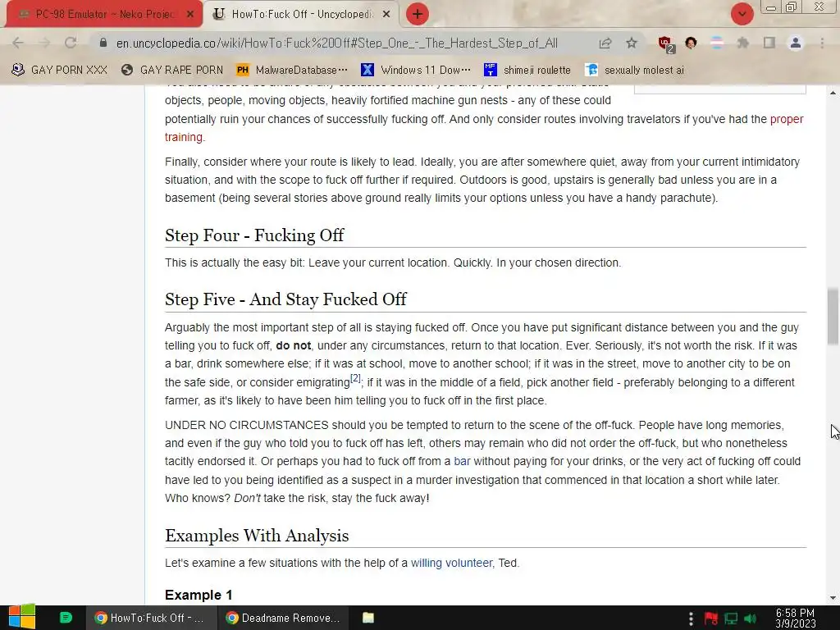This screenshot has width=840, height=630.
Task: Open the Windows Start menu
Action: 21,618
